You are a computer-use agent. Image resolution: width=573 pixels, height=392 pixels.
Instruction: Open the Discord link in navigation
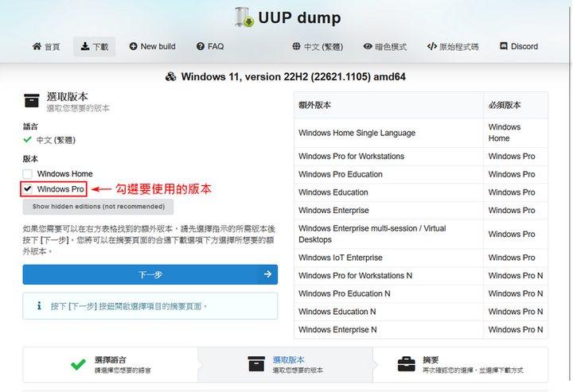pyautogui.click(x=519, y=47)
